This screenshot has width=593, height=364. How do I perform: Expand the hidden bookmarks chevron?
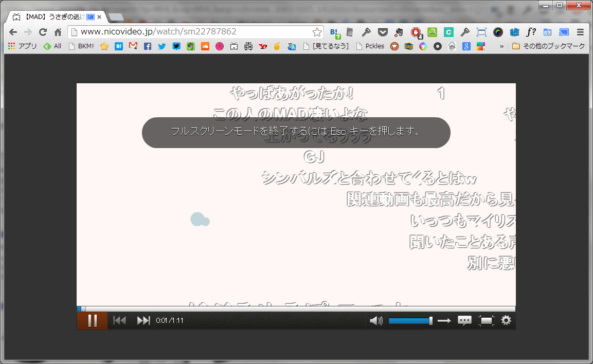(x=502, y=46)
